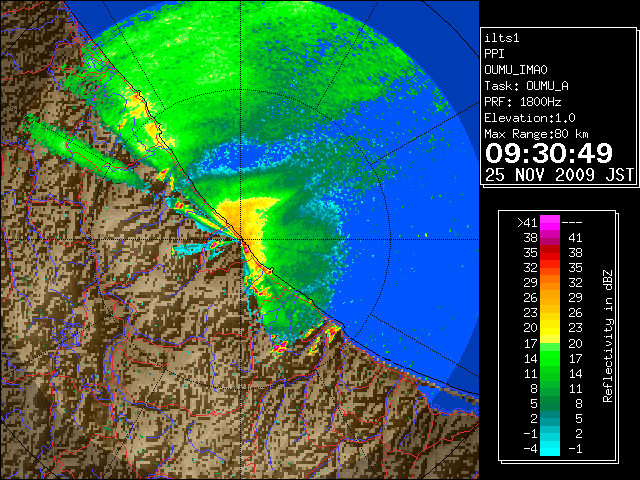Click the red color band beside 35
This screenshot has width=640, height=480.
pyautogui.click(x=550, y=253)
